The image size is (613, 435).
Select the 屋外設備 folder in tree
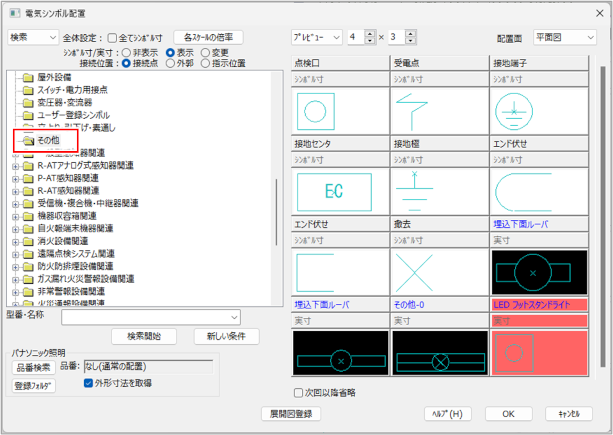[56, 77]
